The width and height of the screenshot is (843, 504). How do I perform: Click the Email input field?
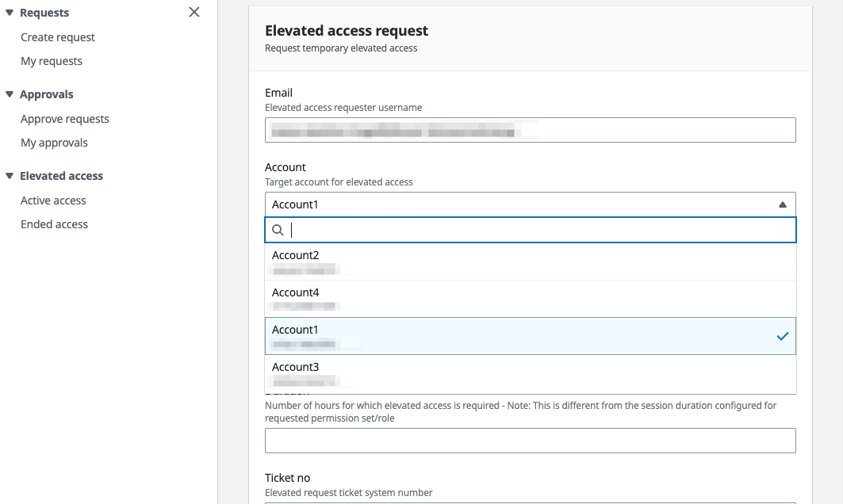(530, 130)
